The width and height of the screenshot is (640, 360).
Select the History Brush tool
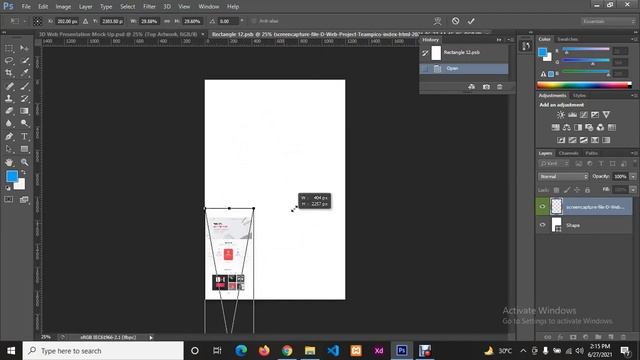pos(24,98)
